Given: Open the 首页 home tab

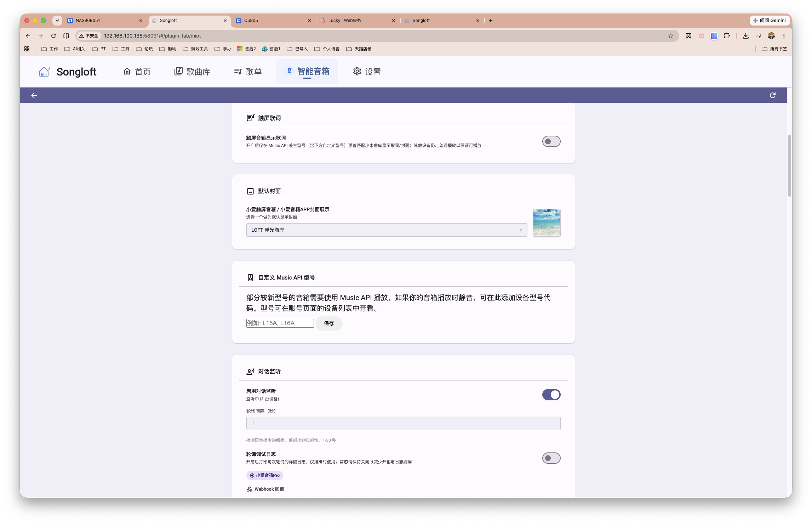Looking at the screenshot, I should pyautogui.click(x=137, y=72).
